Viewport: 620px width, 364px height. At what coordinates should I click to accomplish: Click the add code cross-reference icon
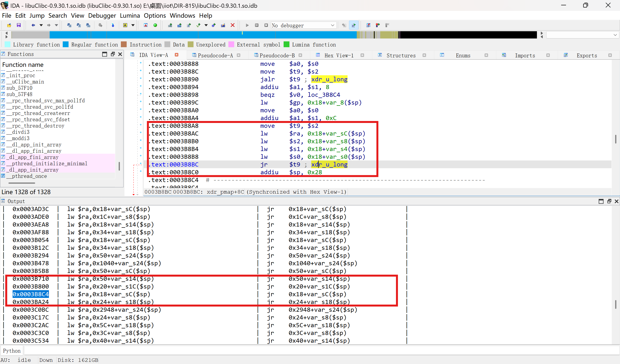point(170,25)
